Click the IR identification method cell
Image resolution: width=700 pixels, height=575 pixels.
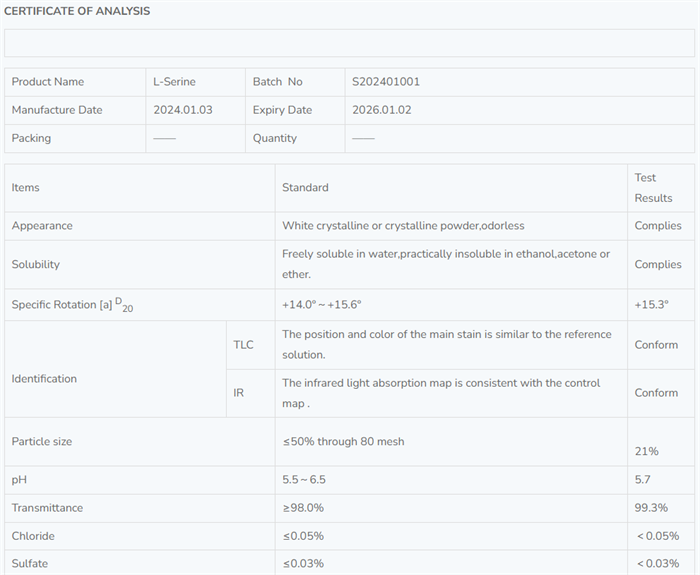click(x=238, y=393)
